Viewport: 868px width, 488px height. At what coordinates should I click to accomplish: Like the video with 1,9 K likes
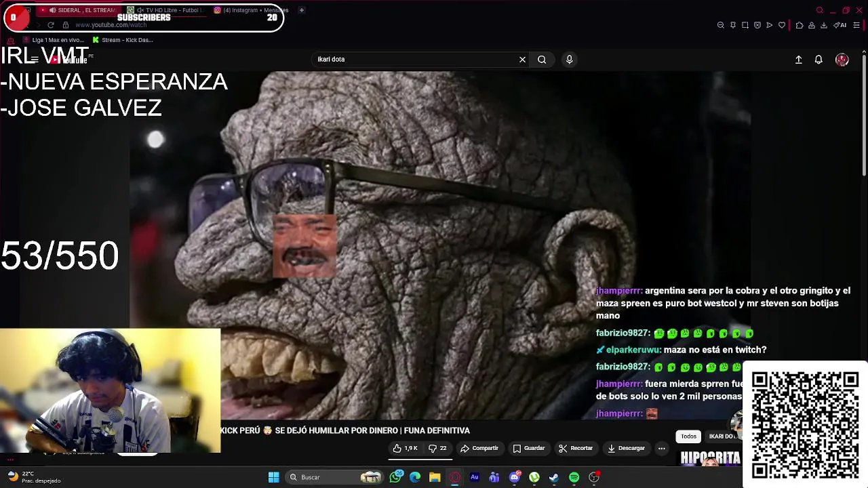[x=406, y=448]
